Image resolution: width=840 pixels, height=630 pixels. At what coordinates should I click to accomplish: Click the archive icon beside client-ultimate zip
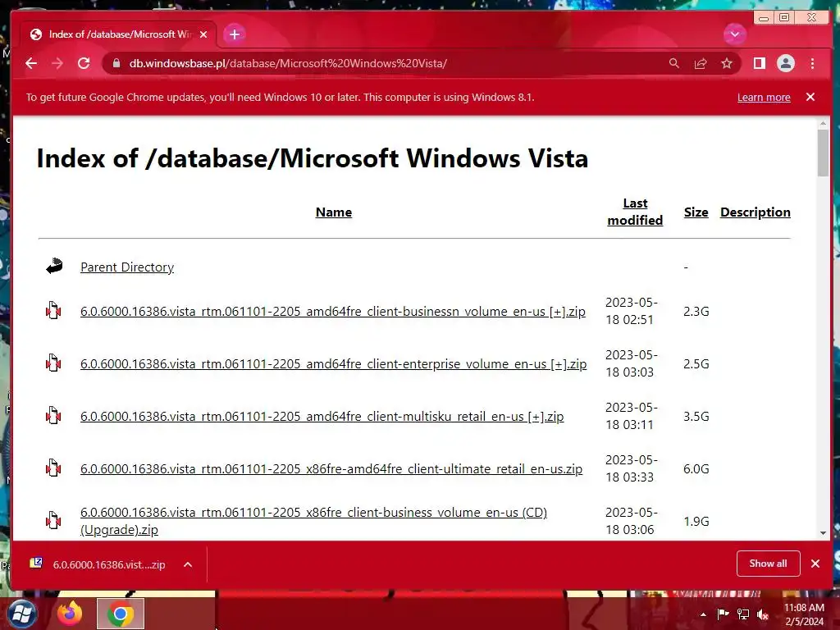(53, 468)
